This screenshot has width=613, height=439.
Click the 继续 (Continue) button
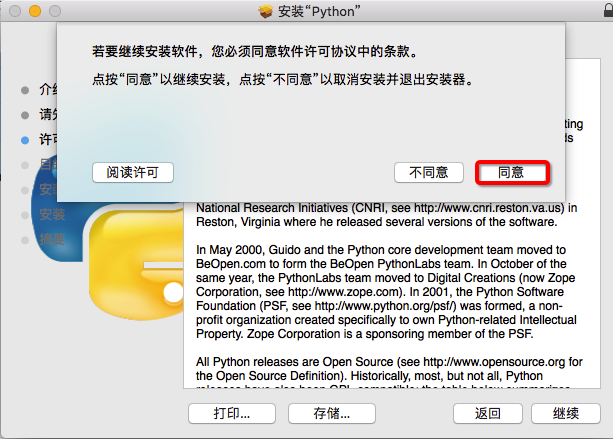566,413
